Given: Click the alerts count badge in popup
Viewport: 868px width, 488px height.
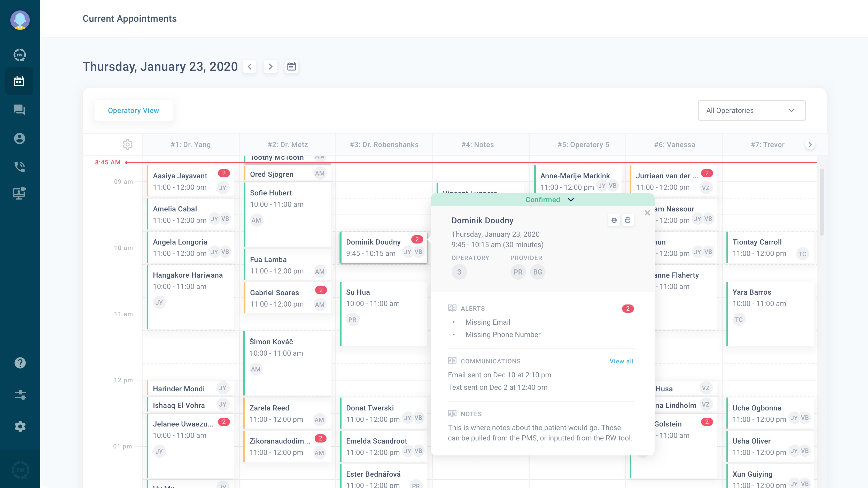Looking at the screenshot, I should 628,309.
